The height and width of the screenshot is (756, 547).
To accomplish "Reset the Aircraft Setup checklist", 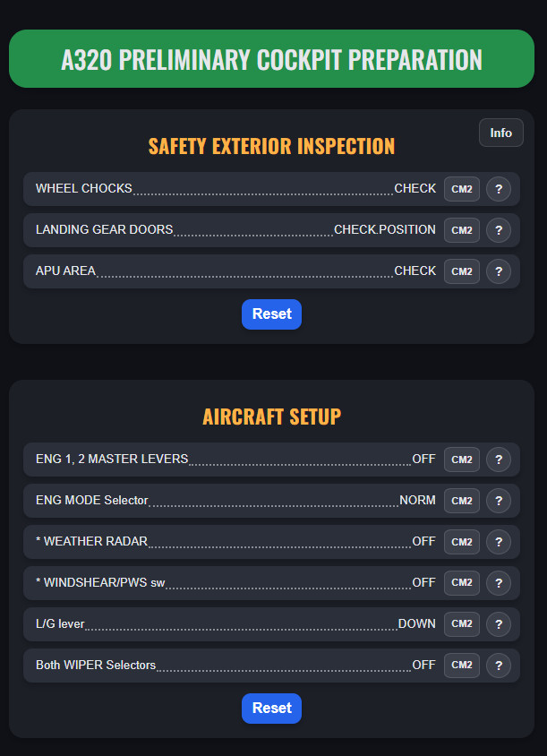I will (271, 709).
